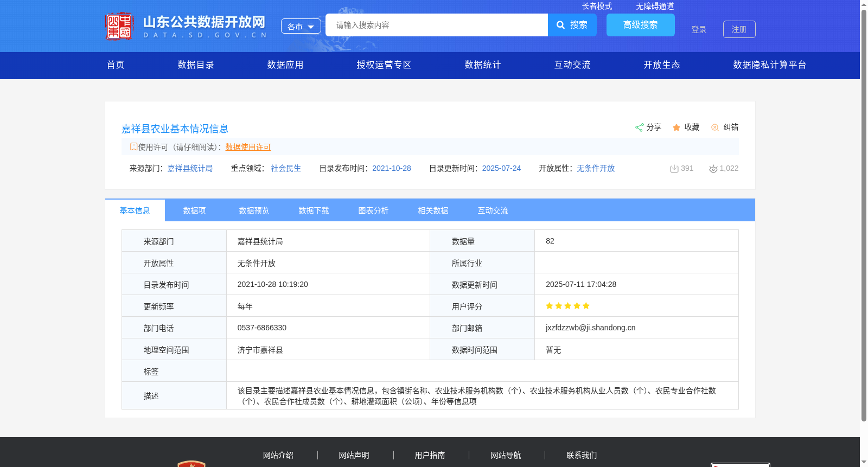Click the Shandong open data site logo
The width and height of the screenshot is (868, 467).
click(x=186, y=26)
